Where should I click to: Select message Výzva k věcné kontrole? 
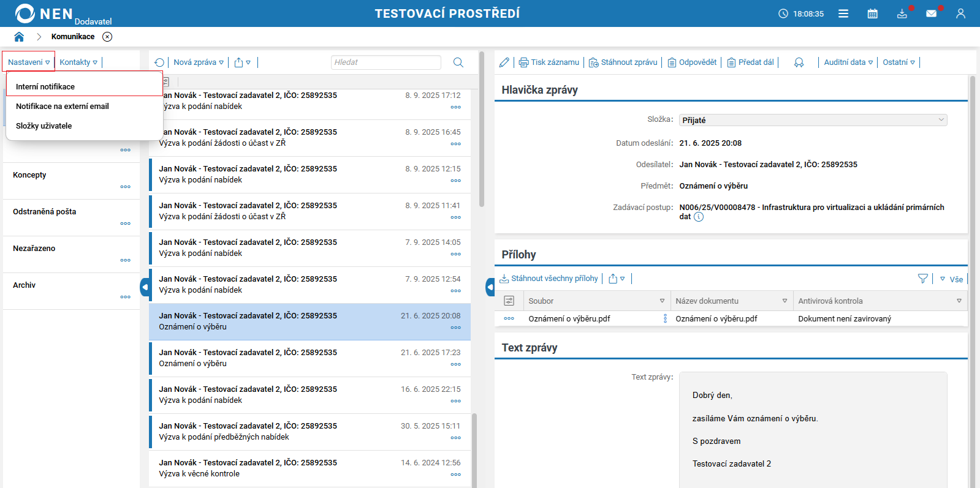point(310,468)
